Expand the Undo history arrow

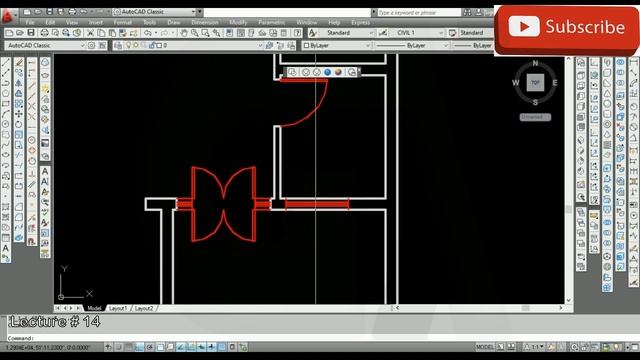[x=156, y=33]
